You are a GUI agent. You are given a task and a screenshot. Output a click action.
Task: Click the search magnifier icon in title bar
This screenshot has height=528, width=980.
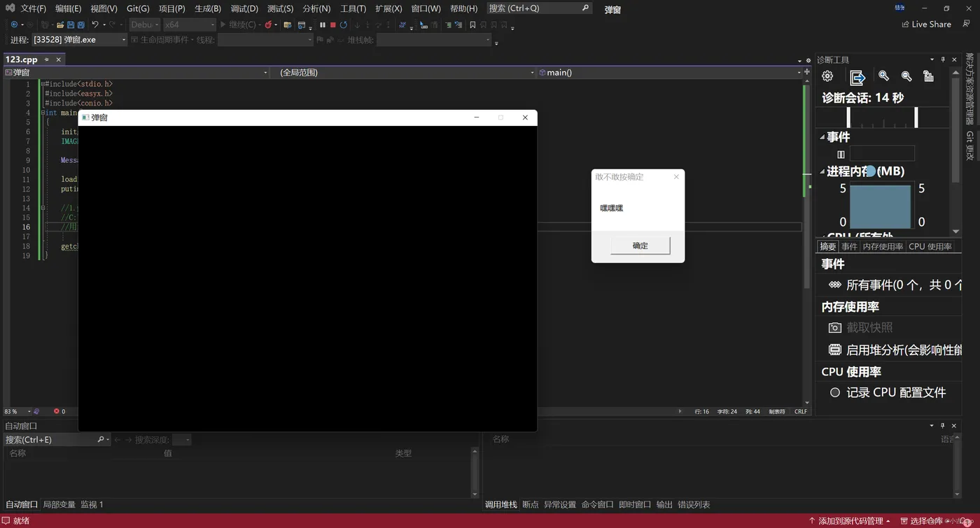tap(585, 8)
